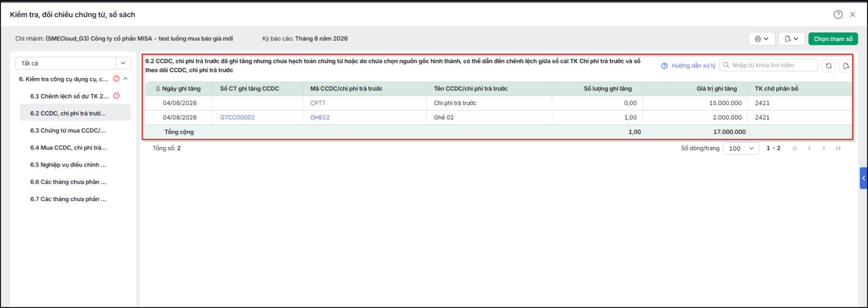Click the next page arrow
Image resolution: width=868 pixels, height=308 pixels.
pos(824,149)
